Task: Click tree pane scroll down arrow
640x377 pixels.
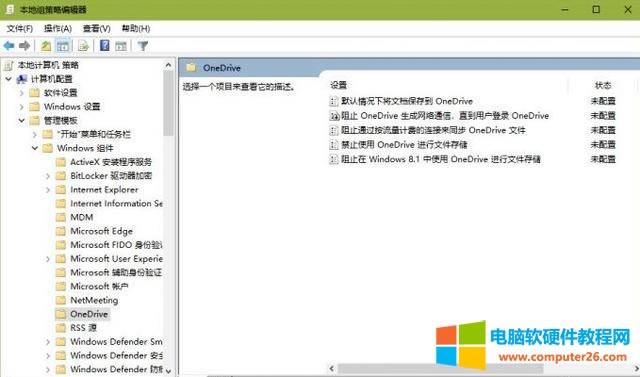Action: click(168, 370)
